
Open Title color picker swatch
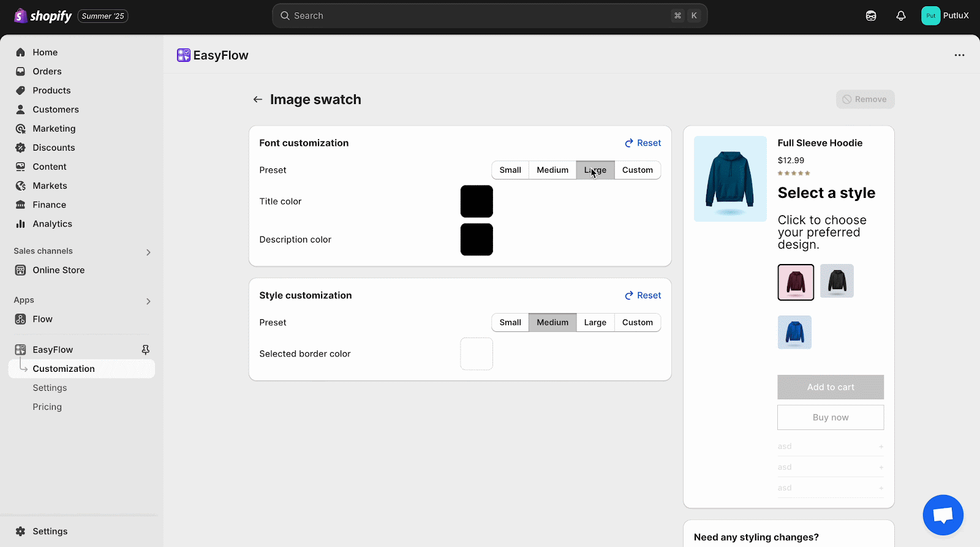tap(477, 202)
